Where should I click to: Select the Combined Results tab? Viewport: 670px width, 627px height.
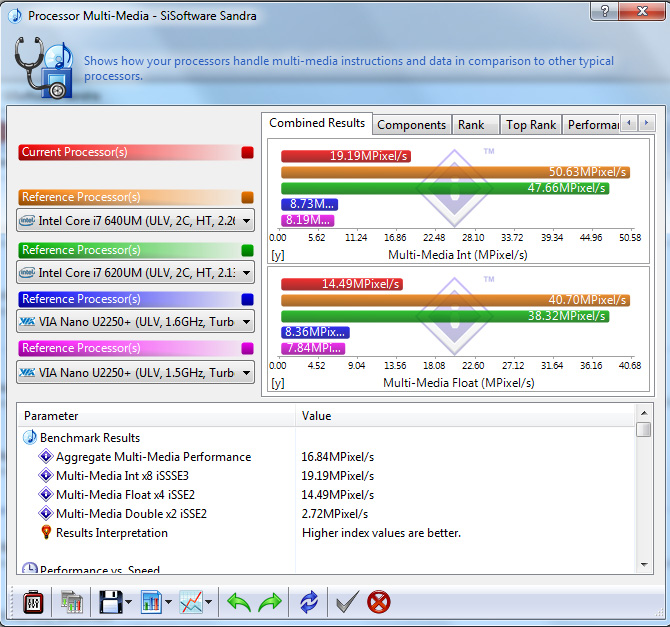317,123
